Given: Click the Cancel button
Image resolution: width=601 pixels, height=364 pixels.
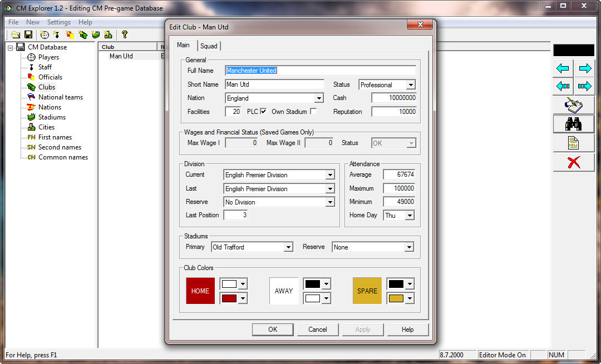Looking at the screenshot, I should 318,330.
